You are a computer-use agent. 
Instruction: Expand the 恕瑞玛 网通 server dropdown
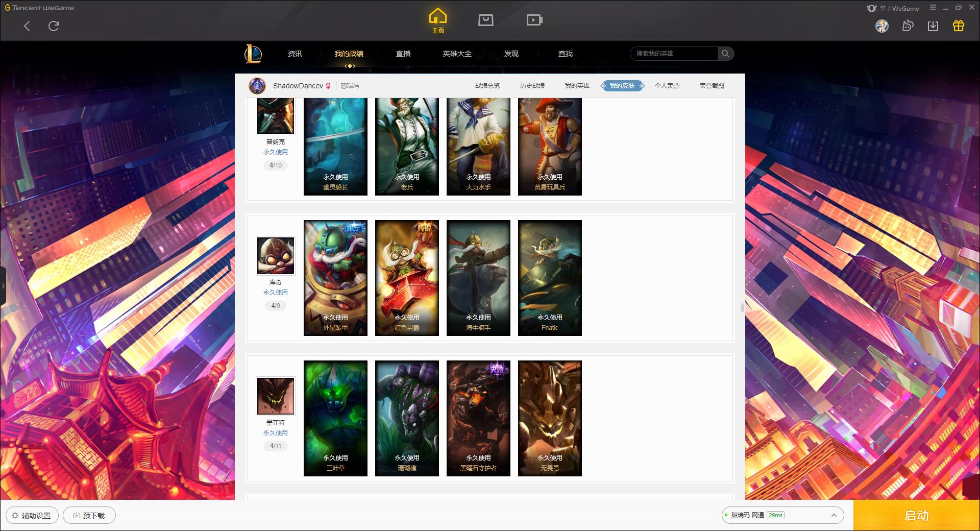pyautogui.click(x=782, y=515)
